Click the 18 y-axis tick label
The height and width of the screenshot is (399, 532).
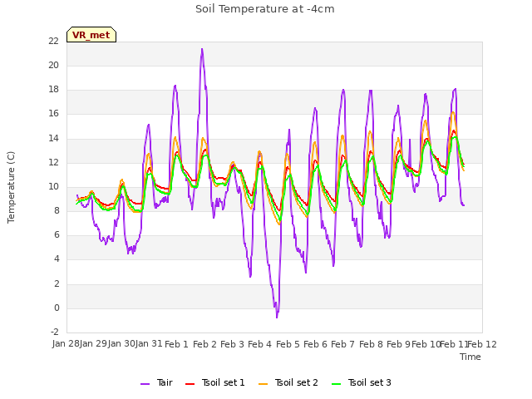[x=53, y=90]
